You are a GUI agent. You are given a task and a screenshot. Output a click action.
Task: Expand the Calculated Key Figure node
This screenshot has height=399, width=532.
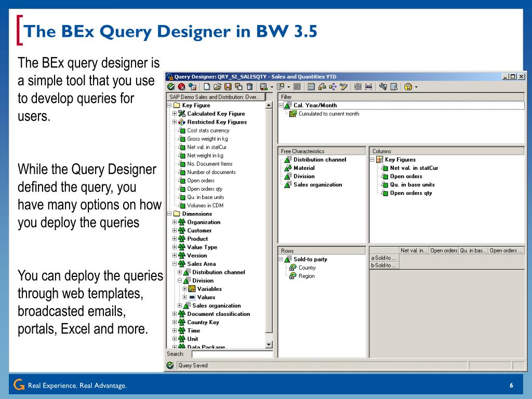(x=175, y=114)
